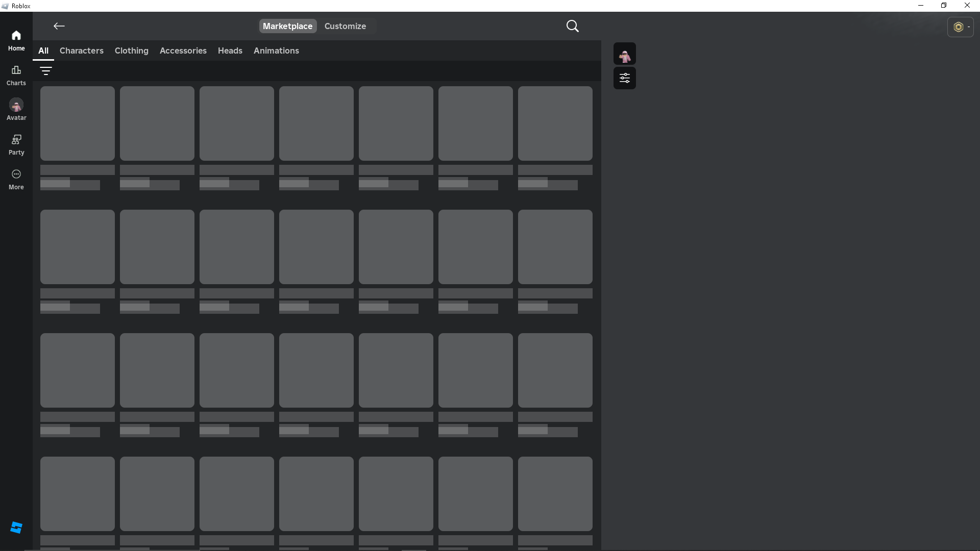Image resolution: width=980 pixels, height=551 pixels.
Task: Switch to Customize view
Action: pos(345,26)
